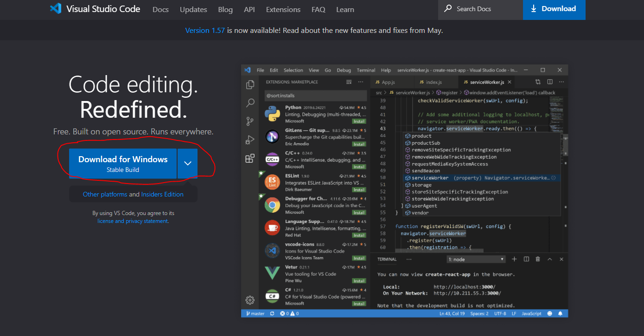Click Extensions icon in preview activity bar
The width and height of the screenshot is (644, 336).
pyautogui.click(x=250, y=158)
